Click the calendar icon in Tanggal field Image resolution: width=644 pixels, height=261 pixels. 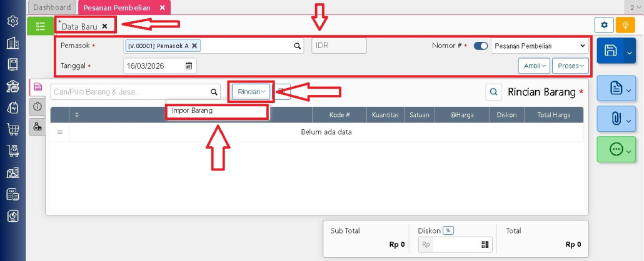[x=189, y=66]
